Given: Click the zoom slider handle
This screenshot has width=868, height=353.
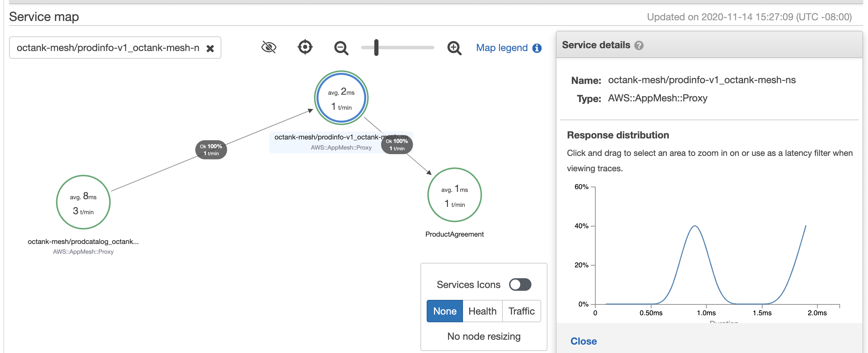Looking at the screenshot, I should coord(376,48).
